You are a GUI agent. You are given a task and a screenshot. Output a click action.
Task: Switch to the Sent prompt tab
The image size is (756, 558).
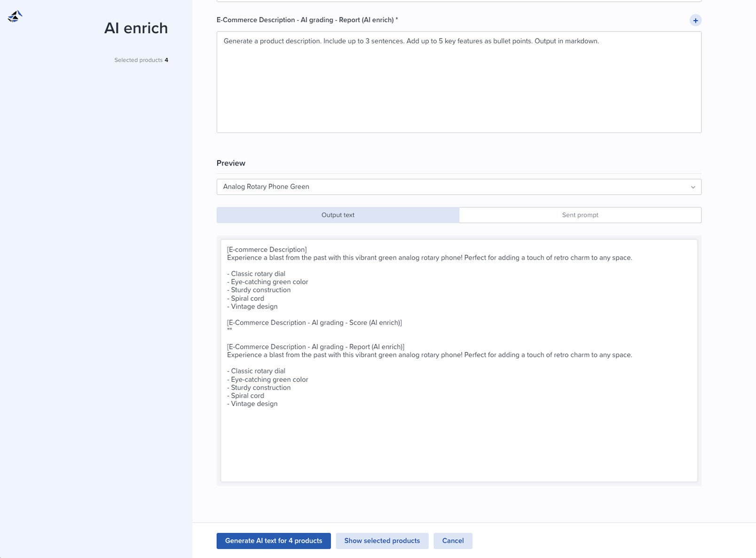tap(580, 215)
